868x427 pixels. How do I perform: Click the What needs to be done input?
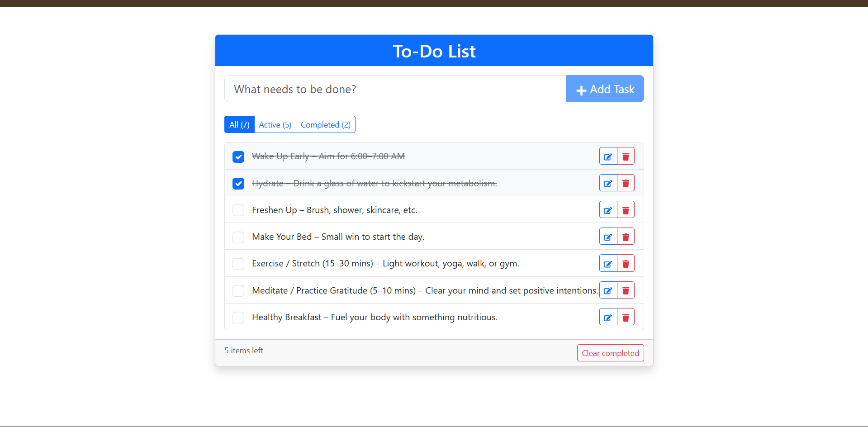pos(395,89)
